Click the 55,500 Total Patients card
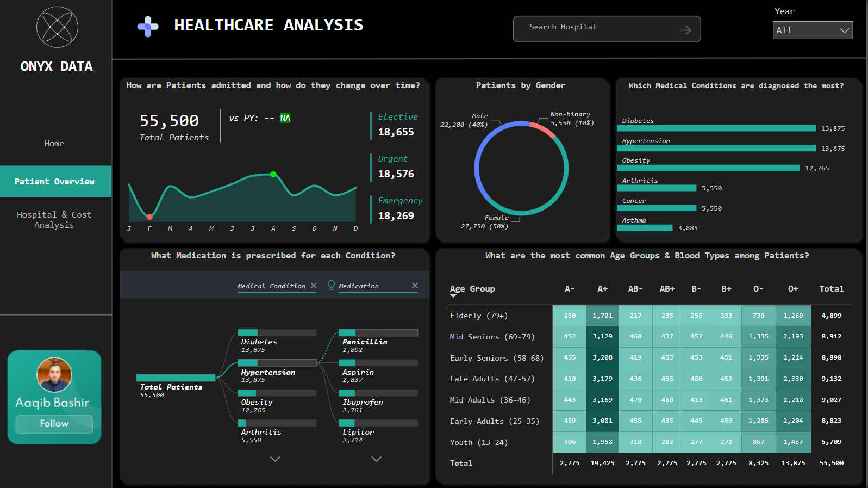Screen dimensions: 868x488 [x=174, y=127]
